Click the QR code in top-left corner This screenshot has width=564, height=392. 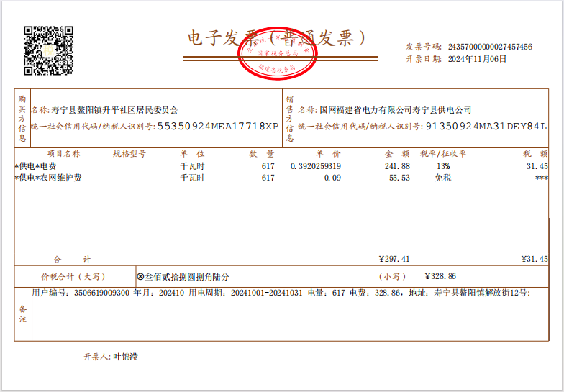(49, 50)
